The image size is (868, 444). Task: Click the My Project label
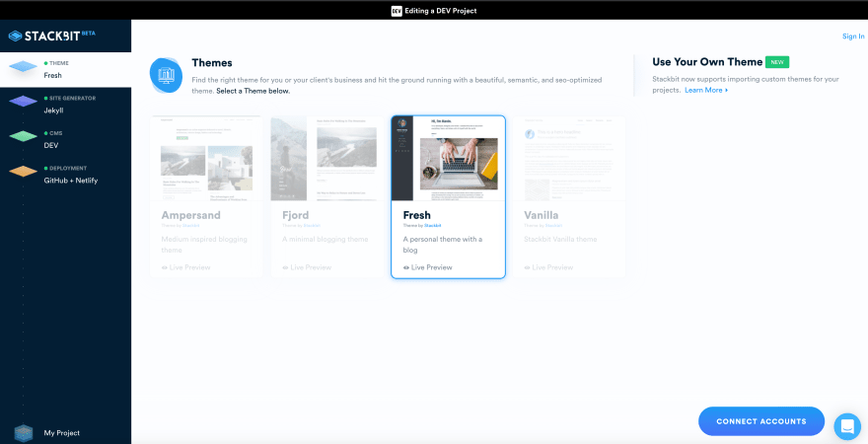[62, 433]
